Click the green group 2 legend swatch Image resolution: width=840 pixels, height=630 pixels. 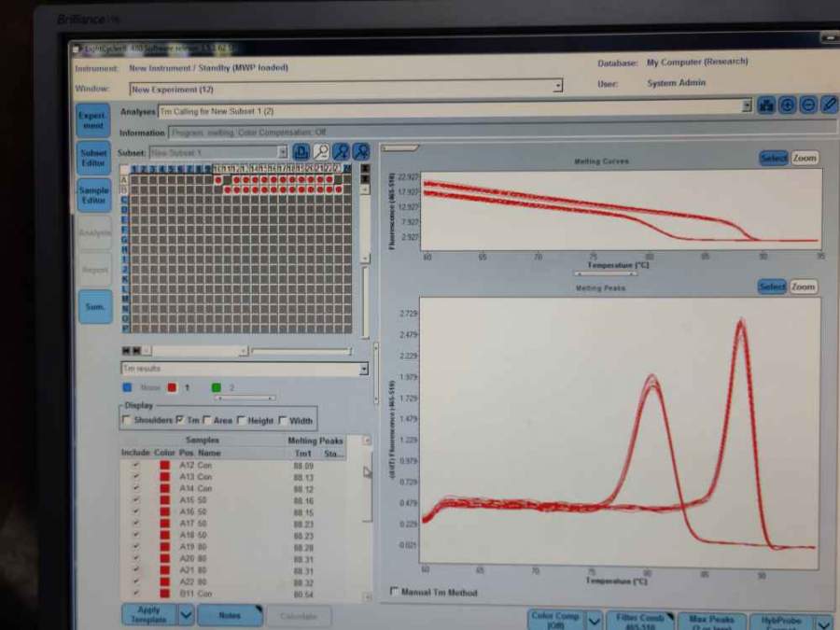click(217, 387)
